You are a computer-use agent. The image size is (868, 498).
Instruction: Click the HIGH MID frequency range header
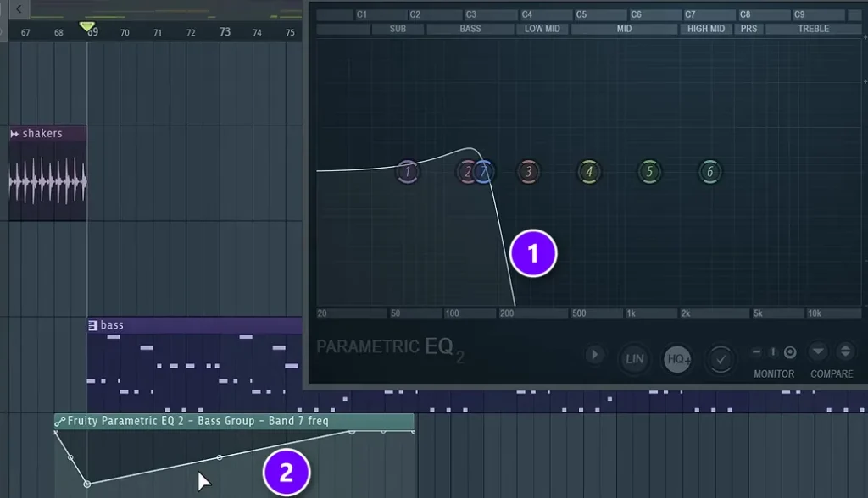(706, 29)
